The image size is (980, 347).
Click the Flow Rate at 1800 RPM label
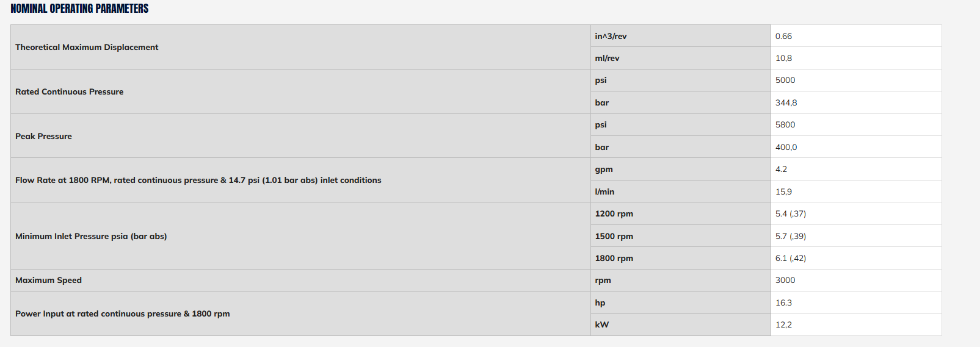tap(198, 180)
